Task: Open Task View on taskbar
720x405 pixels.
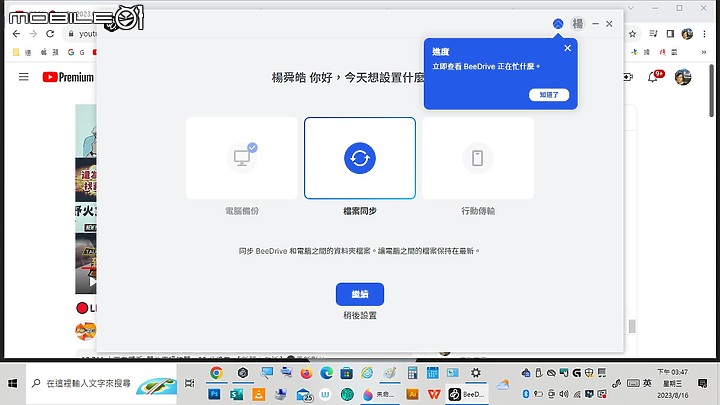Action: (x=189, y=383)
